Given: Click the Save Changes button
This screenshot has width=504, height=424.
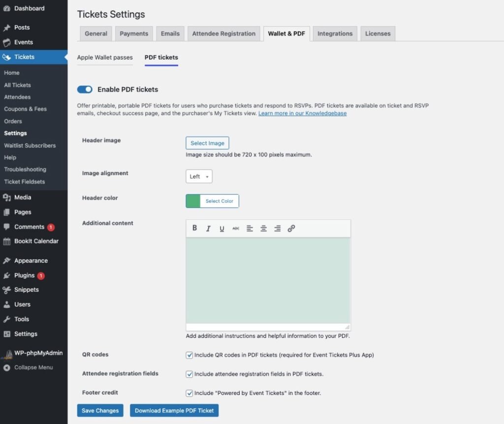Looking at the screenshot, I should (x=100, y=410).
